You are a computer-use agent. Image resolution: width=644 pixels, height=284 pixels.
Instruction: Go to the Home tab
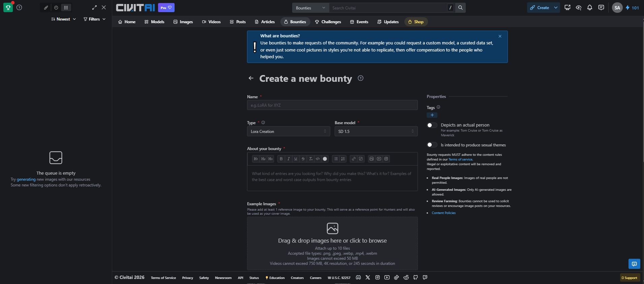click(x=127, y=22)
